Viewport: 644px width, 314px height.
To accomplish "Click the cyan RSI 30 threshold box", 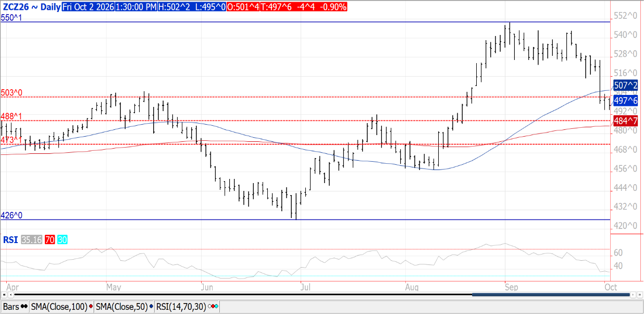I will [x=62, y=240].
